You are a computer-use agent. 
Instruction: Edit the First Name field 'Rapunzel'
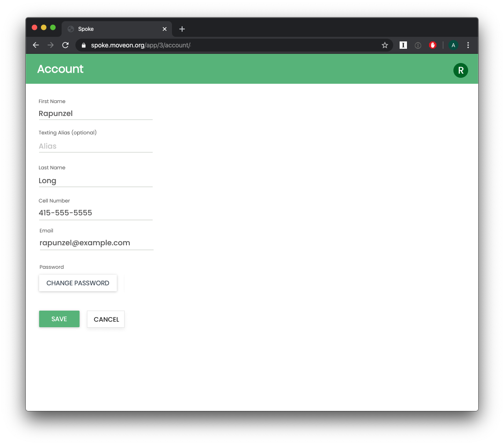pyautogui.click(x=96, y=114)
